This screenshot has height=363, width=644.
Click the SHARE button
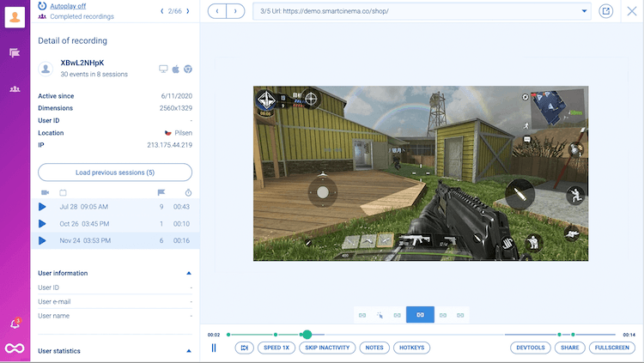[x=569, y=348]
